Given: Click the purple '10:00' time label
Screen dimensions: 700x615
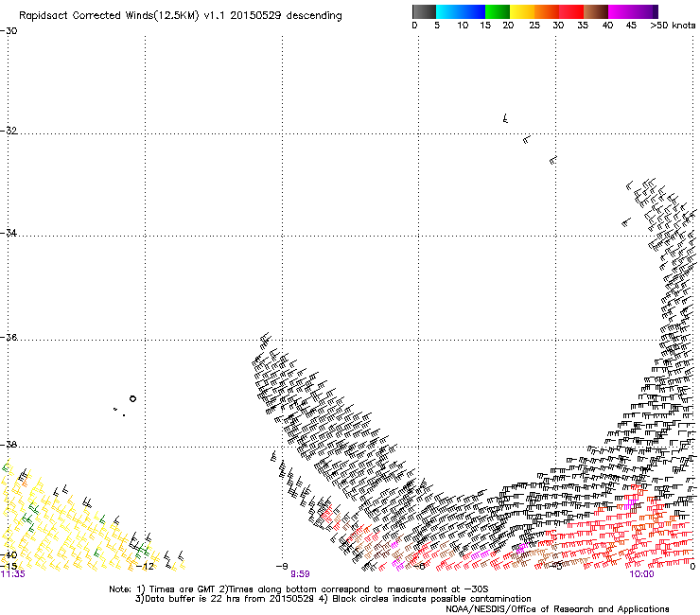Looking at the screenshot, I should coord(642,574).
